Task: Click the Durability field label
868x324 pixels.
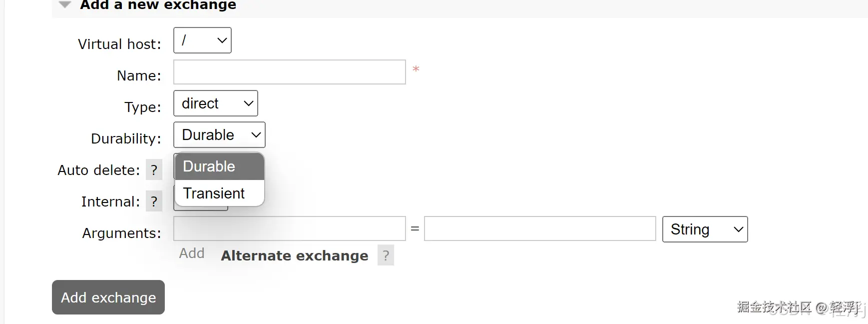Action: [126, 138]
